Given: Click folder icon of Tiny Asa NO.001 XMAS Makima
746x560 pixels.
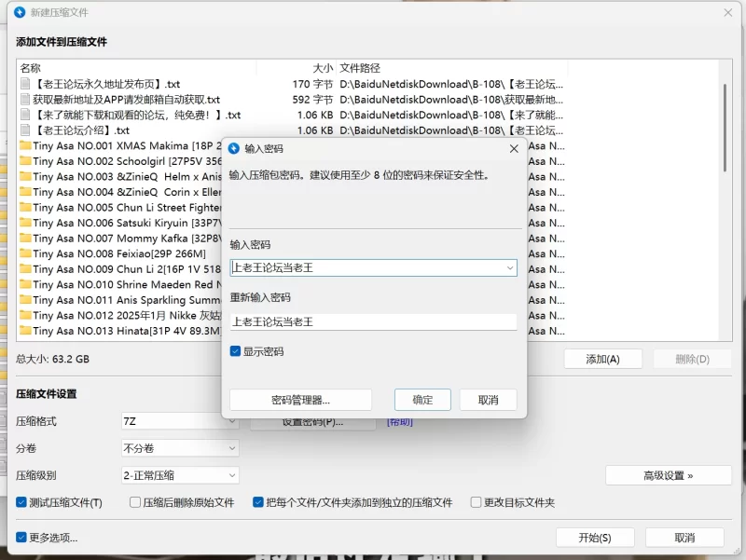Looking at the screenshot, I should pyautogui.click(x=25, y=146).
